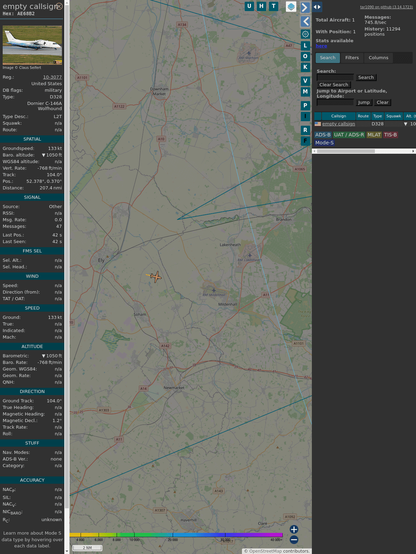Image resolution: width=416 pixels, height=554 pixels.
Task: Click the FMS SEL section header
Action: coord(32,251)
